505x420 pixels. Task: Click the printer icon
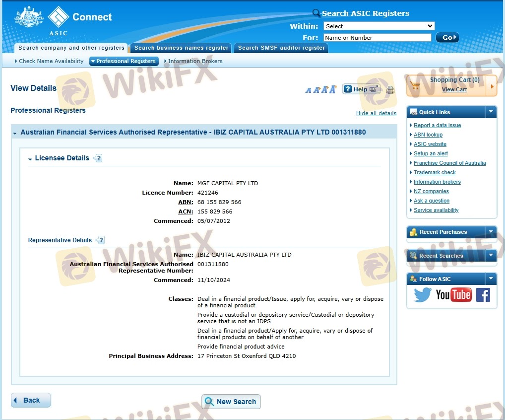(x=390, y=90)
